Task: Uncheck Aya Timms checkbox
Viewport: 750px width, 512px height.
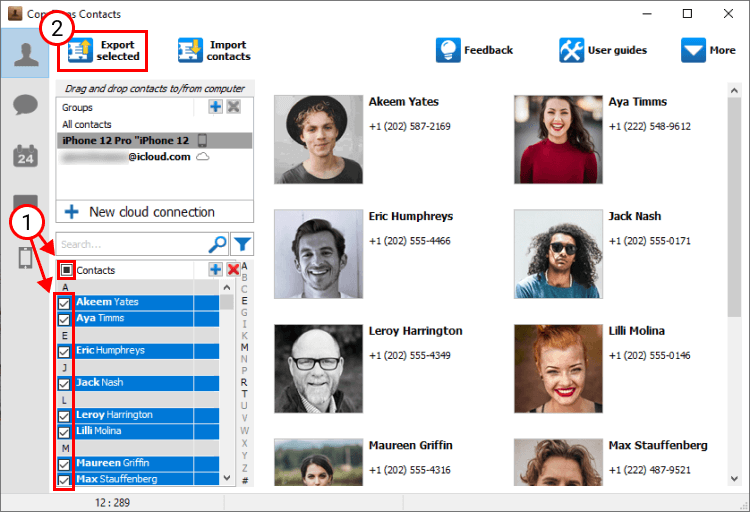Action: pos(64,319)
